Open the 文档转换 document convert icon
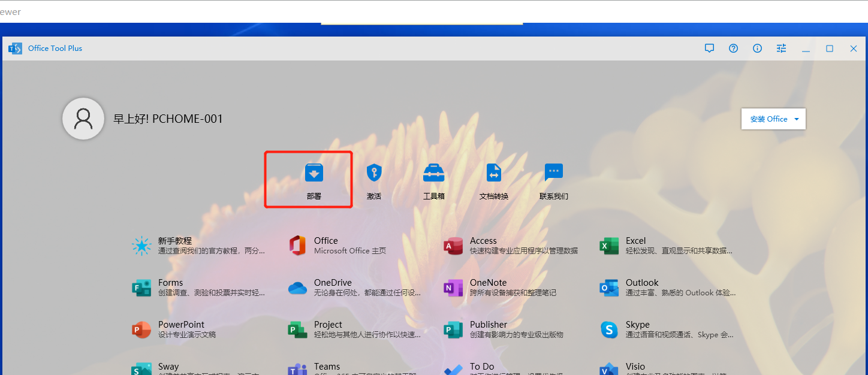The width and height of the screenshot is (868, 375). point(493,173)
